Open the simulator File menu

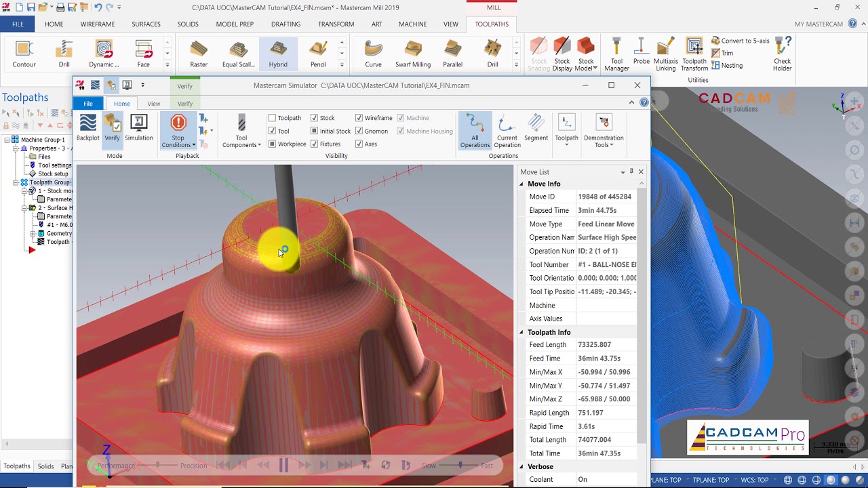point(88,104)
